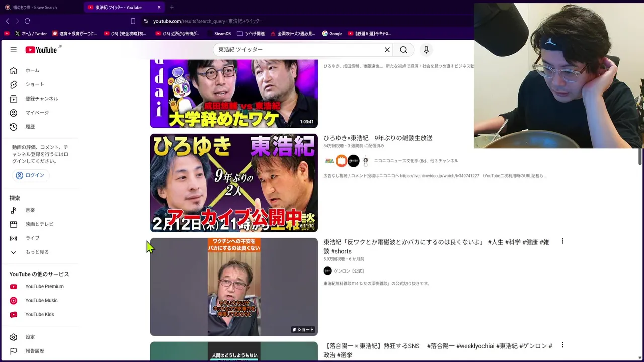Image resolution: width=644 pixels, height=362 pixels.
Task: Open マイページ in the sidebar
Action: (37, 113)
